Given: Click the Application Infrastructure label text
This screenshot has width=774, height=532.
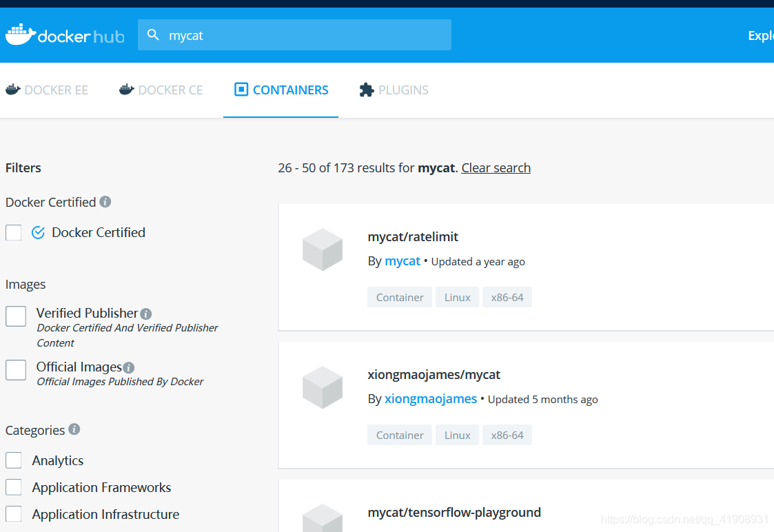Looking at the screenshot, I should coord(105,514).
